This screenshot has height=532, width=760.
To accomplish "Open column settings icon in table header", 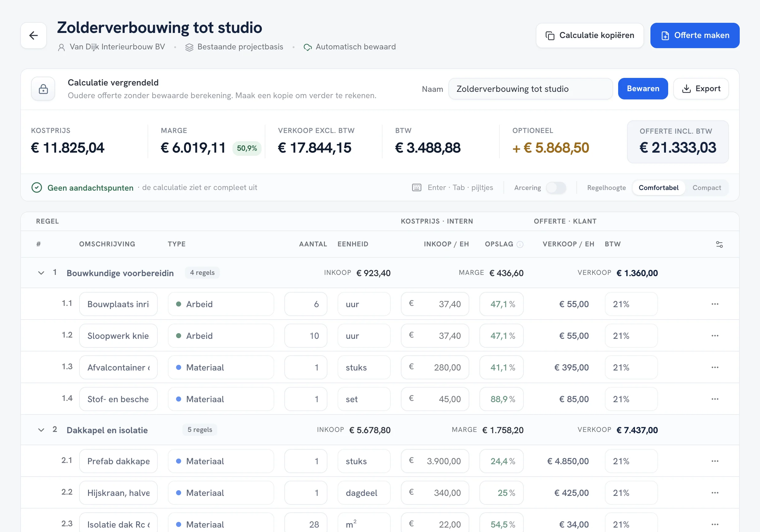I will [x=719, y=244].
